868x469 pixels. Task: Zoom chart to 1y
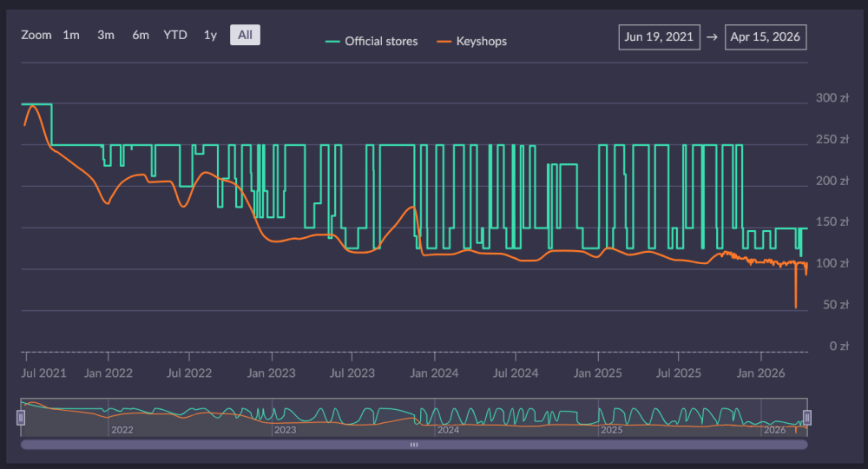click(210, 35)
